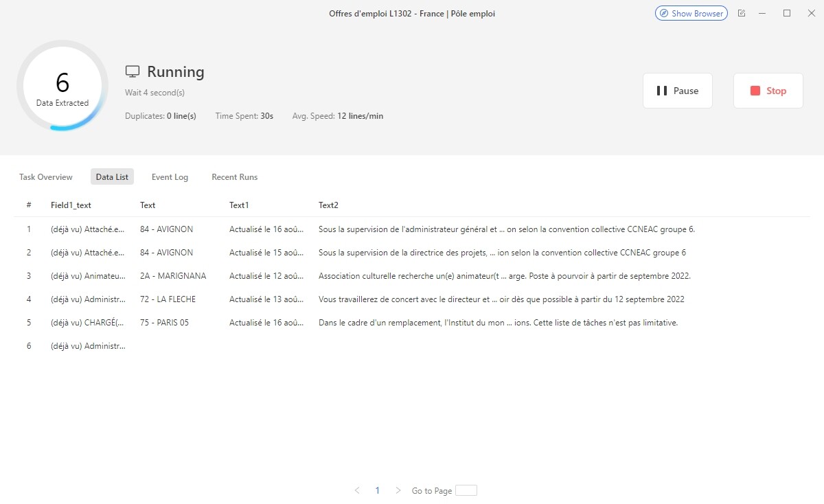Open the Recent Runs tab
This screenshot has height=504, width=824.
(x=234, y=177)
